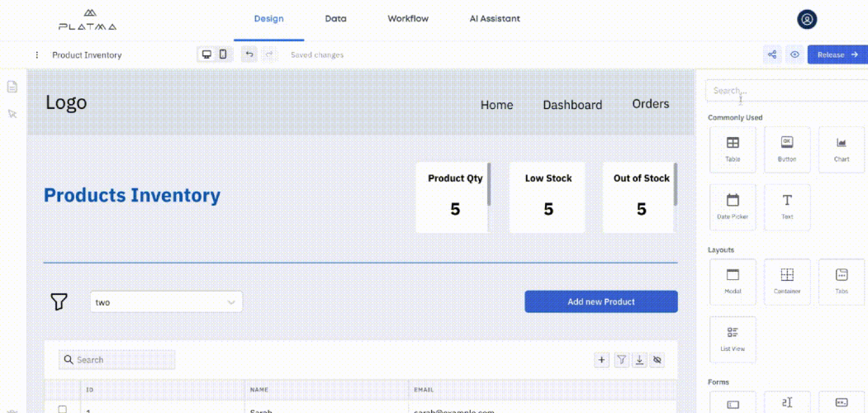The image size is (868, 413).
Task: Click the share icon button
Action: pyautogui.click(x=772, y=55)
